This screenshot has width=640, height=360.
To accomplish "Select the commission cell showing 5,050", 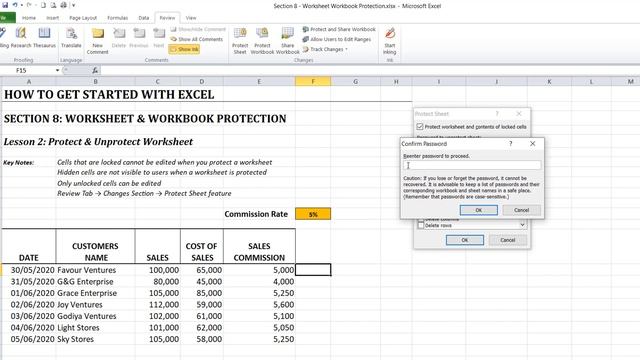I will 260,327.
